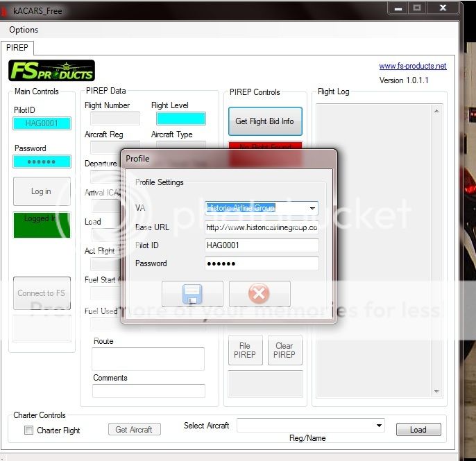Click the Pilot ID field in Profile dialog
Image resolution: width=476 pixels, height=461 pixels.
point(262,245)
